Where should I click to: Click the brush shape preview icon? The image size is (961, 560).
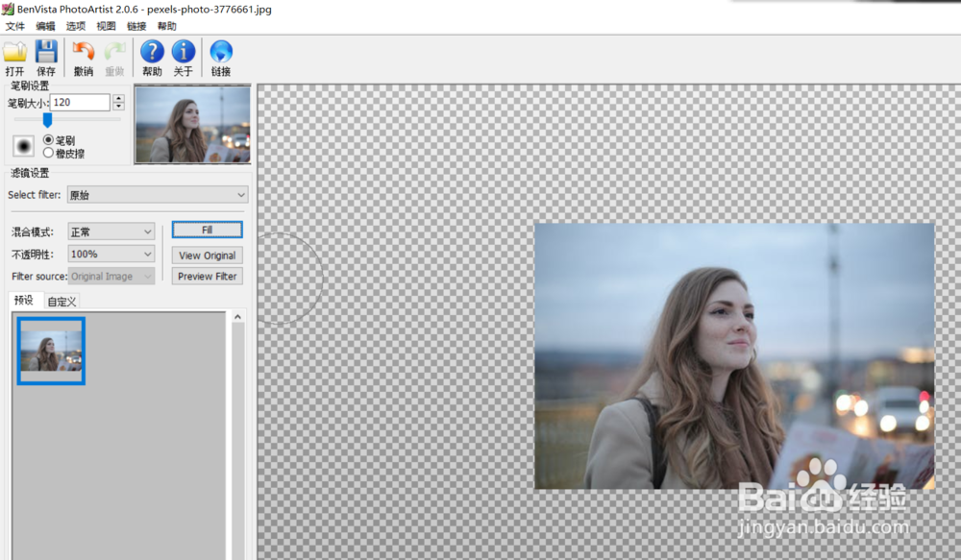[23, 146]
